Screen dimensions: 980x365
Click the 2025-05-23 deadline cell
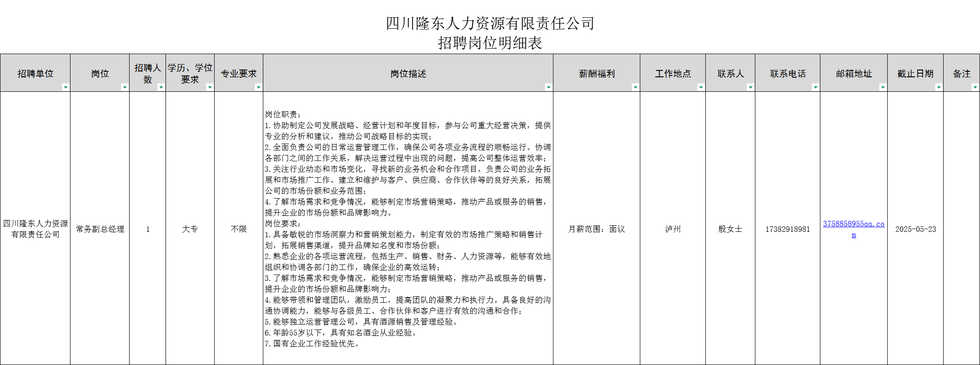(x=915, y=229)
